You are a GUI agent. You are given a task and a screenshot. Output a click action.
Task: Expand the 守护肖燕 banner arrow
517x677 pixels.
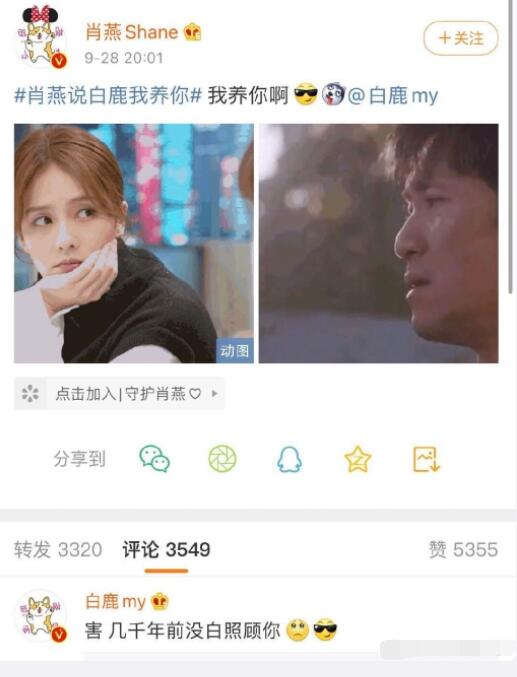214,393
